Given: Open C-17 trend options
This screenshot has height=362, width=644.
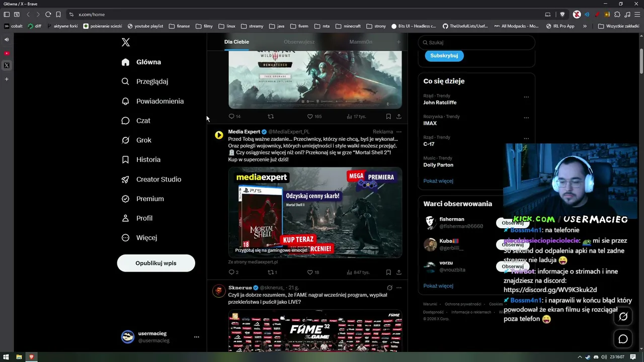Looking at the screenshot, I should click(x=526, y=138).
